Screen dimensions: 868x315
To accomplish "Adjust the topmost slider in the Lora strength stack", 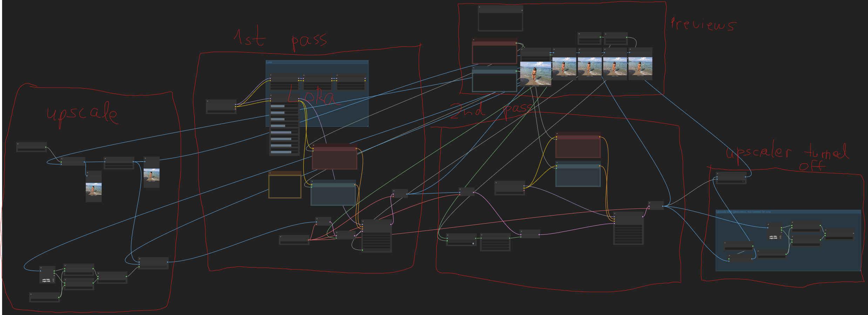I will (284, 106).
